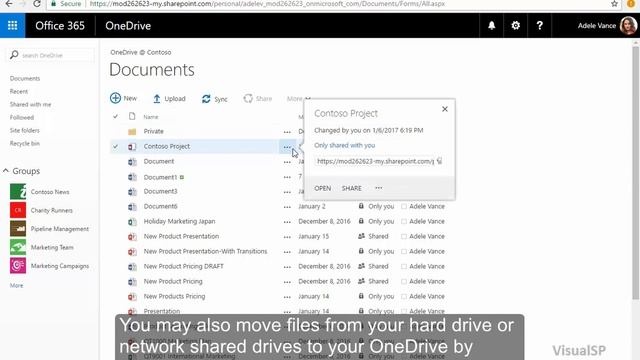Open ellipsis menu for Private folder

pyautogui.click(x=287, y=132)
